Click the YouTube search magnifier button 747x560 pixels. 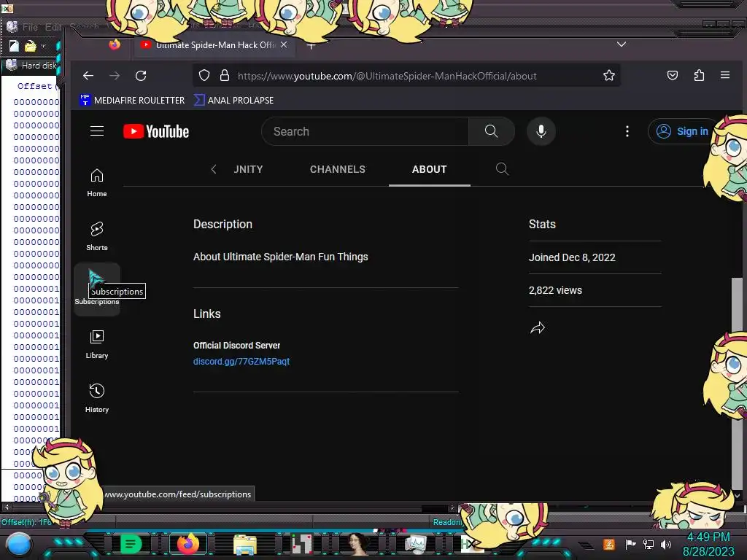pos(491,131)
